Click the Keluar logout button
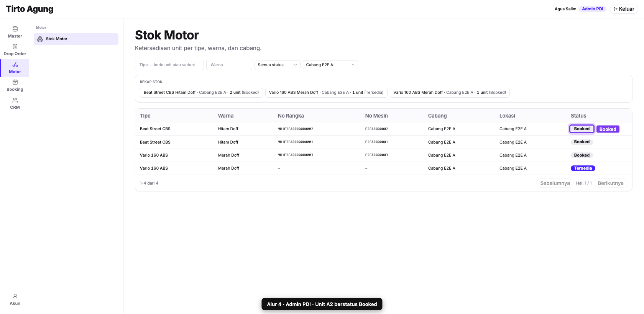 tap(624, 9)
